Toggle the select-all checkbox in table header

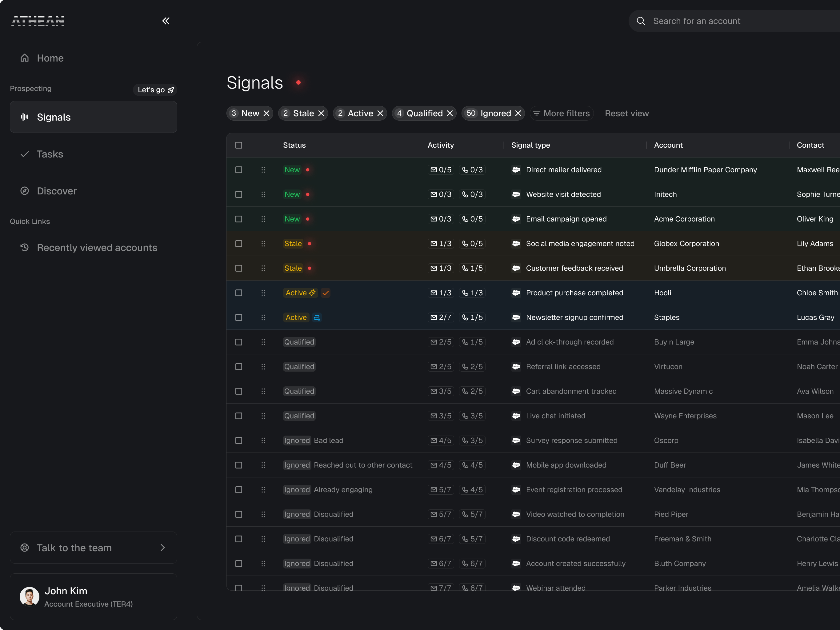coord(238,145)
